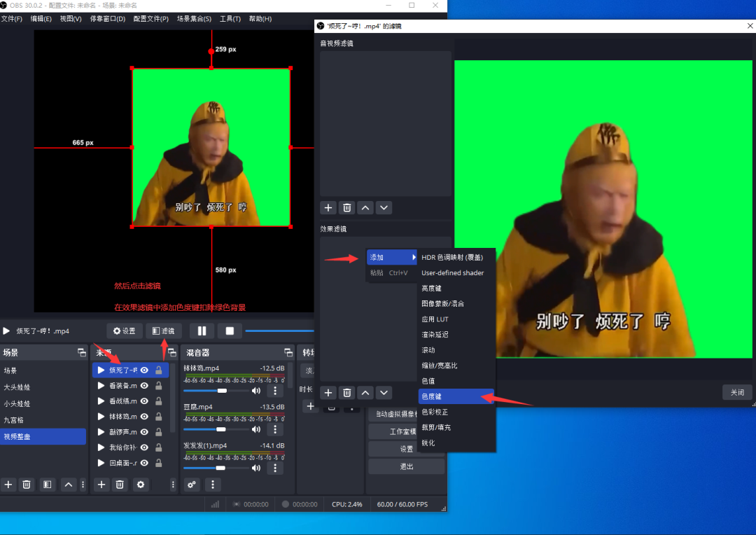Adjust 豆腐.mp4 volume slider
Screen dimensions: 756x535
(x=220, y=429)
